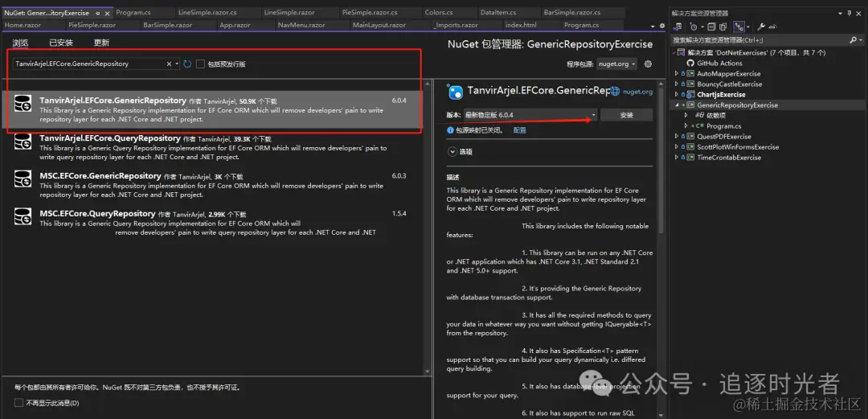868x419 pixels.
Task: Click MSC.EFCore.QueryRepository package icon
Action: (x=23, y=216)
